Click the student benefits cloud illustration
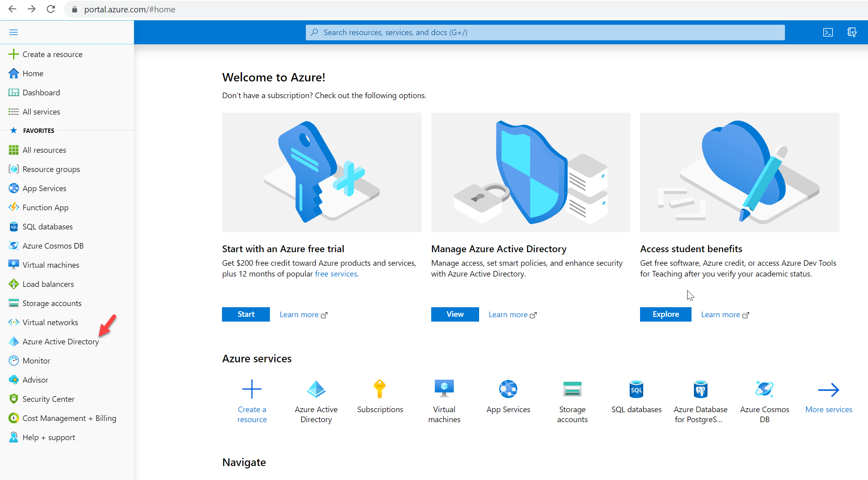This screenshot has width=868, height=480. 739,172
